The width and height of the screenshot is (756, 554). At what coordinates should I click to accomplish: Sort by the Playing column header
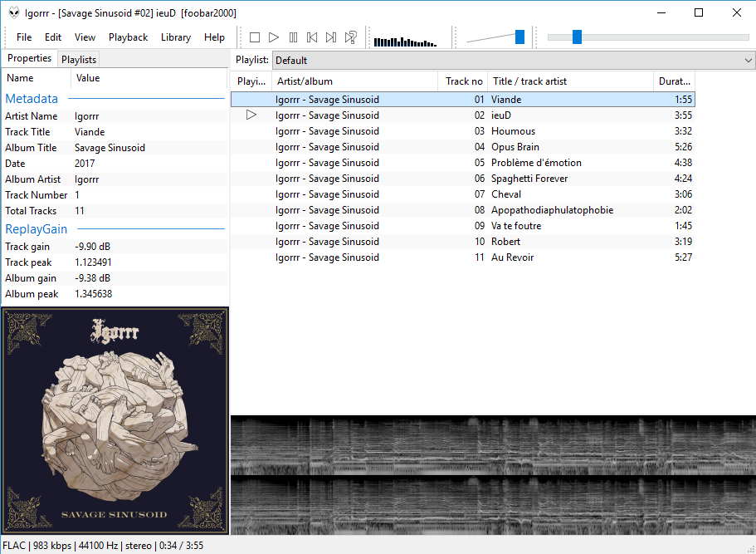pyautogui.click(x=251, y=81)
